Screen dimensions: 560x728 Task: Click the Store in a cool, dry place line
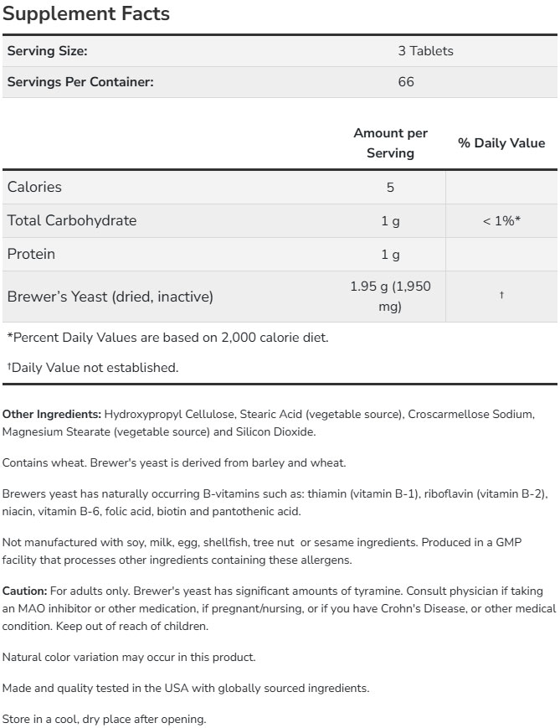pos(104,718)
